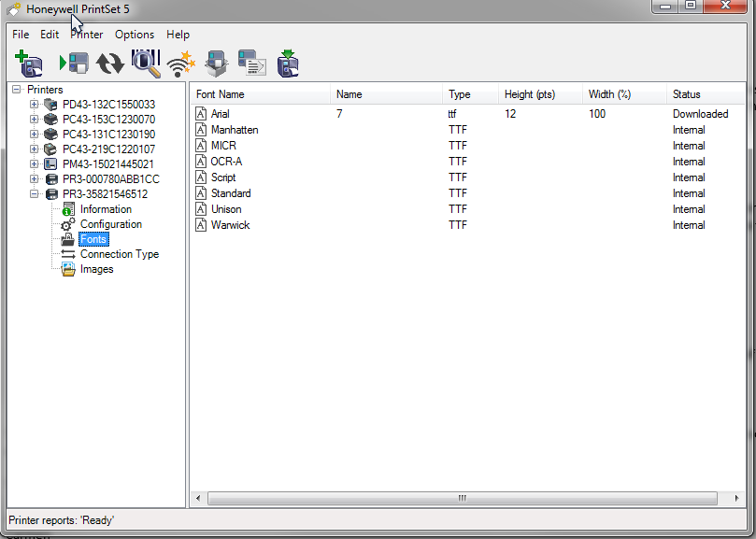
Task: Click the Information node icon
Action: click(69, 209)
